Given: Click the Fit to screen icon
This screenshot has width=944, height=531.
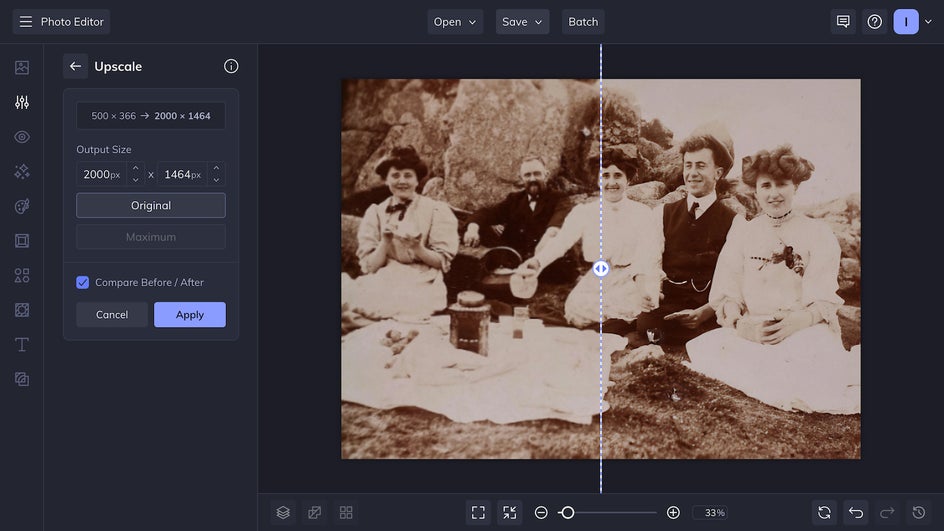Looking at the screenshot, I should pos(478,513).
